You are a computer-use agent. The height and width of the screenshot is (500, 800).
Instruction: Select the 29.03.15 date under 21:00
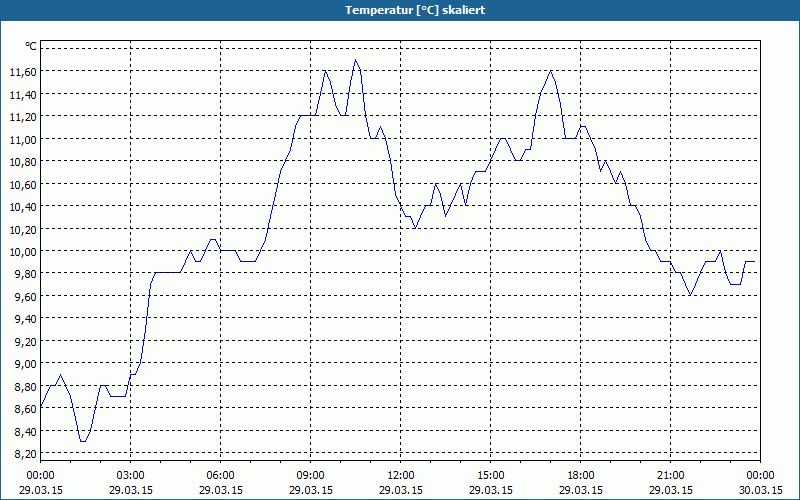click(x=670, y=490)
